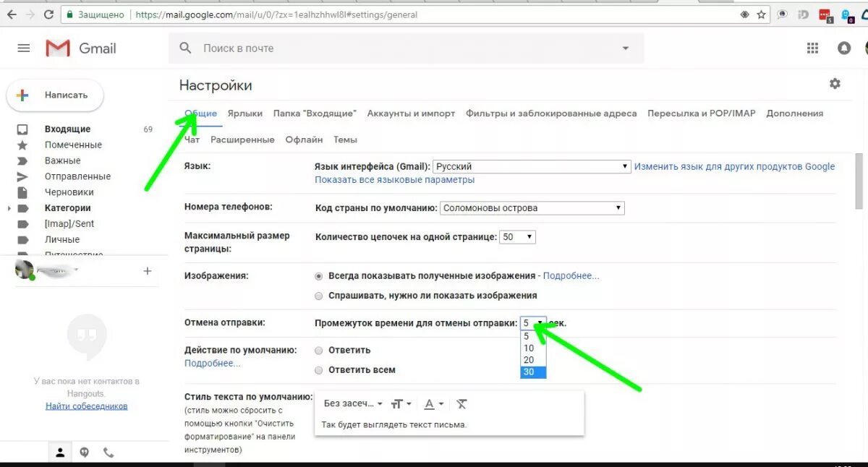Screen dimensions: 868x467
Task: Open the Помеченные starred folder
Action: 73,145
